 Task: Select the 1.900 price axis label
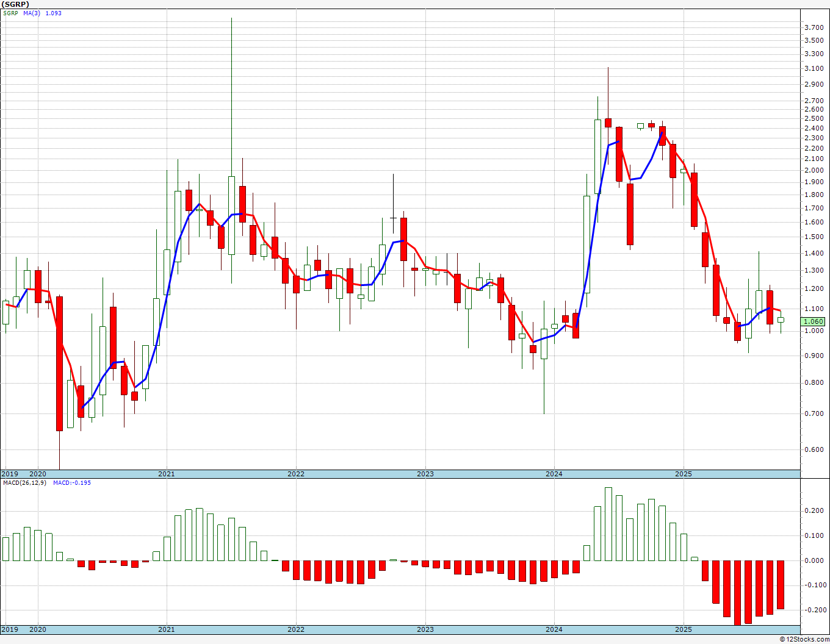tap(814, 182)
